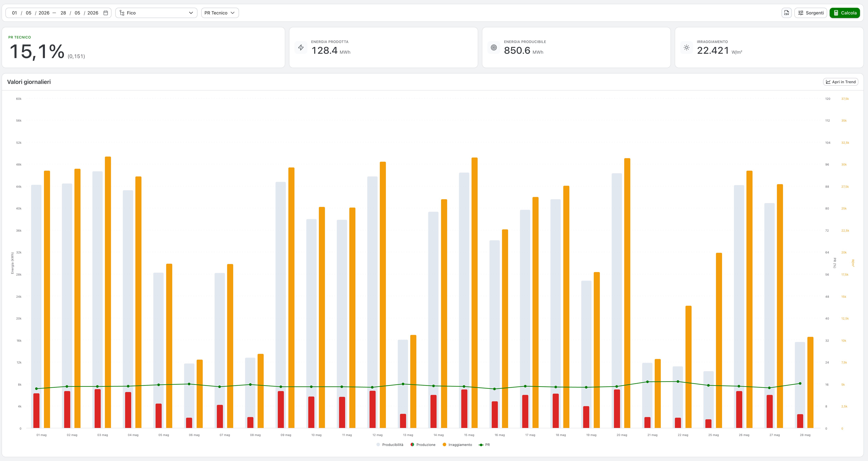
Task: Toggle the Producibilità legend series
Action: click(390, 445)
